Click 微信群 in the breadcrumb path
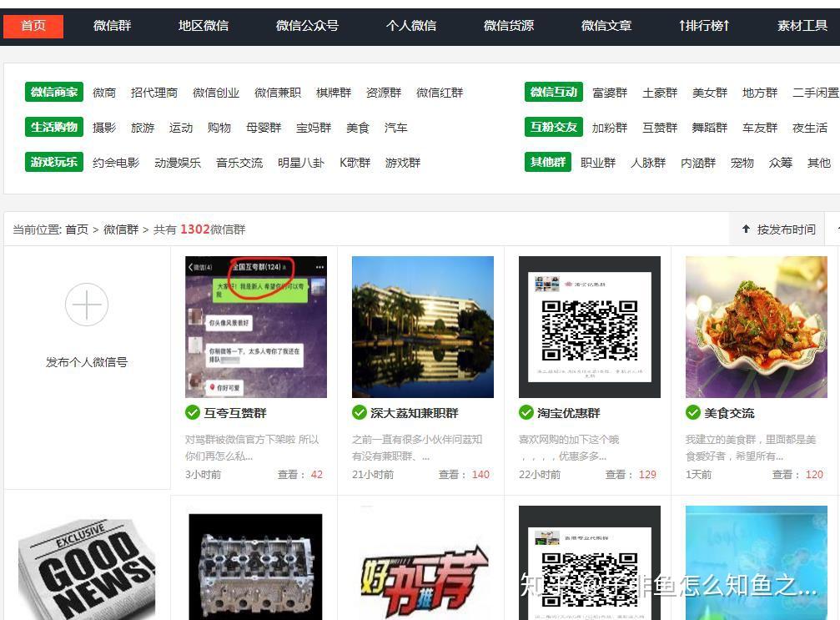 (x=121, y=229)
